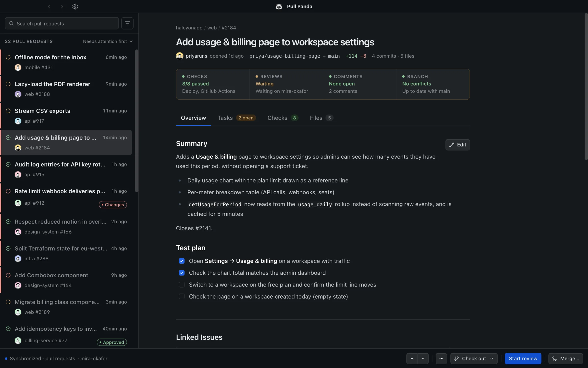Screen dimensions: 588x368
Task: Open the halcyonapp breadcrumb link
Action: coord(189,28)
